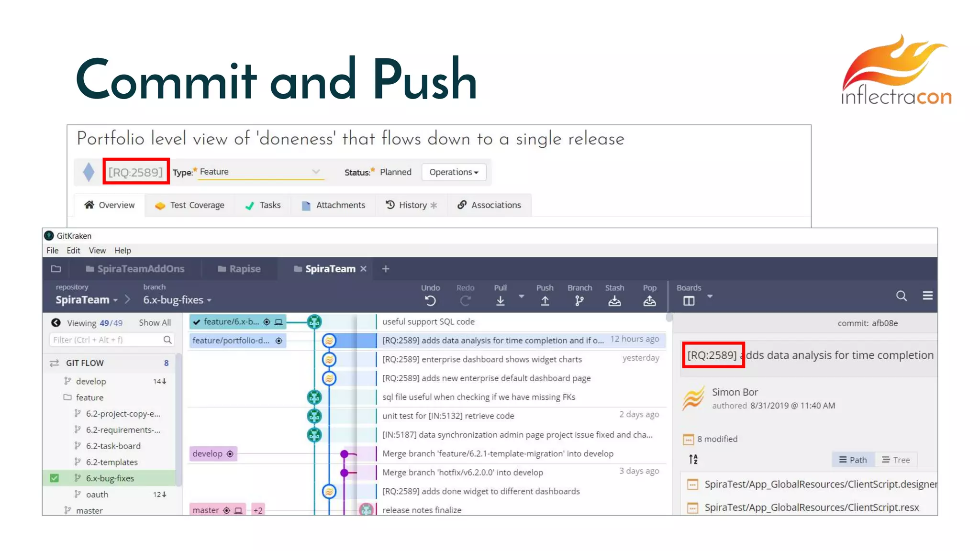This screenshot has height=551, width=980.
Task: Click the sort files icon under 8 modified
Action: 693,459
